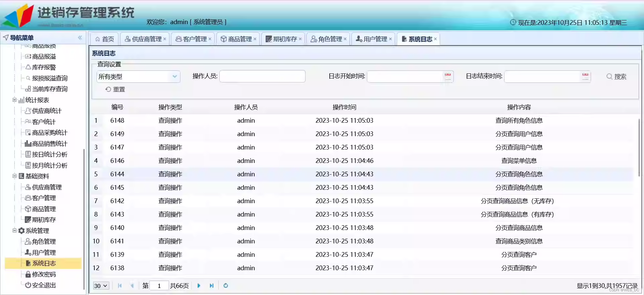Open 客户管理 under 基础资料 tree
The width and height of the screenshot is (644, 295).
[x=44, y=198]
